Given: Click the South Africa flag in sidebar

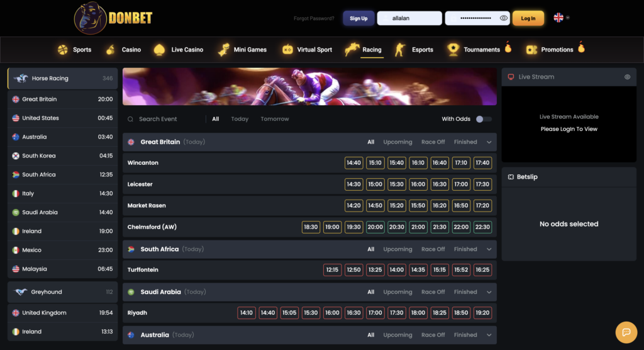Looking at the screenshot, I should click(16, 175).
